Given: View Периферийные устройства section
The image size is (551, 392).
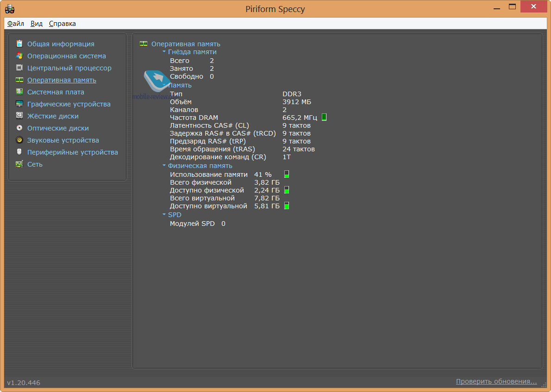Looking at the screenshot, I should [x=73, y=152].
